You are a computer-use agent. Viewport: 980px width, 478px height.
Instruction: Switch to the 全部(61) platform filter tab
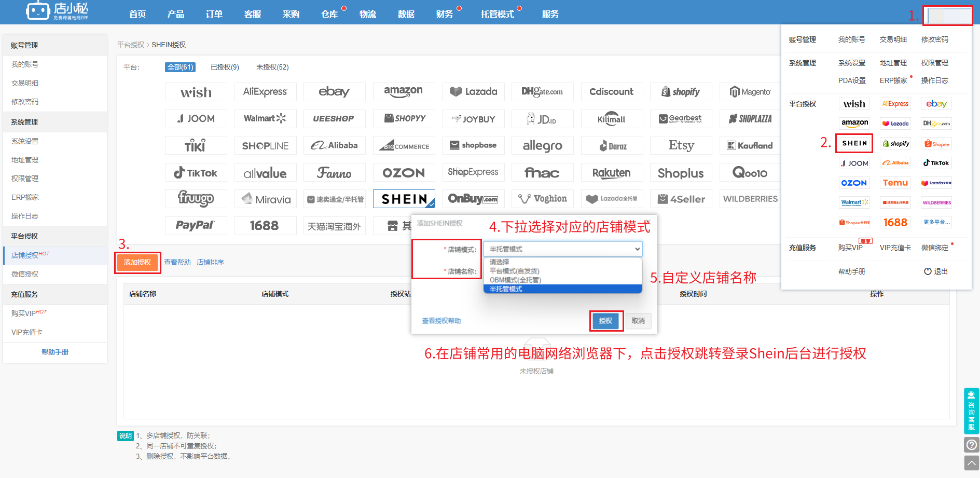point(180,67)
